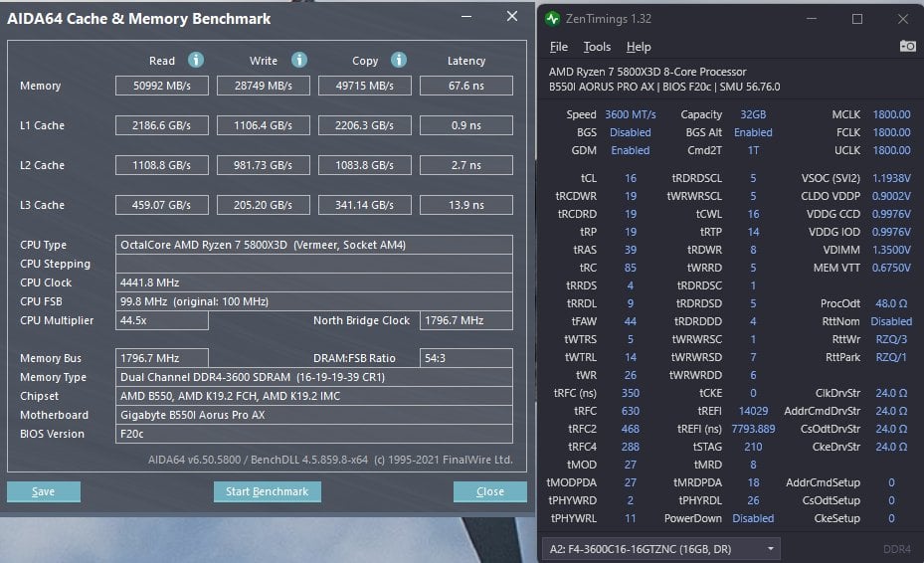This screenshot has height=563, width=924.
Task: Click the CPU FSB 99.8 MHz field
Action: click(314, 301)
